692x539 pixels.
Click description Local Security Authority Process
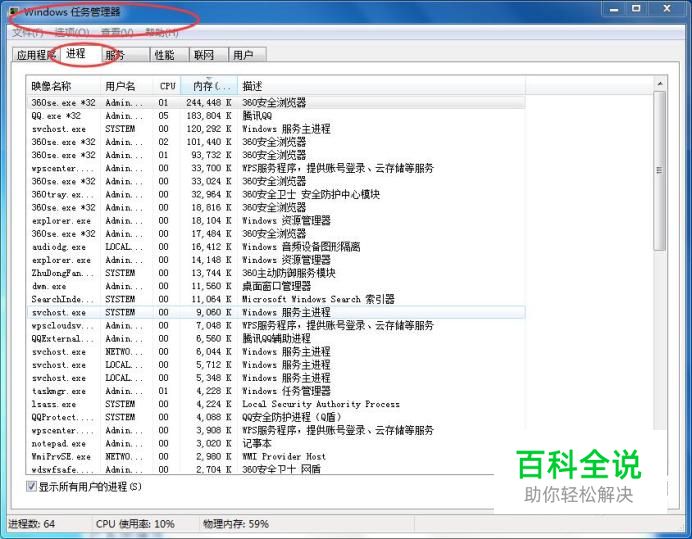click(321, 404)
